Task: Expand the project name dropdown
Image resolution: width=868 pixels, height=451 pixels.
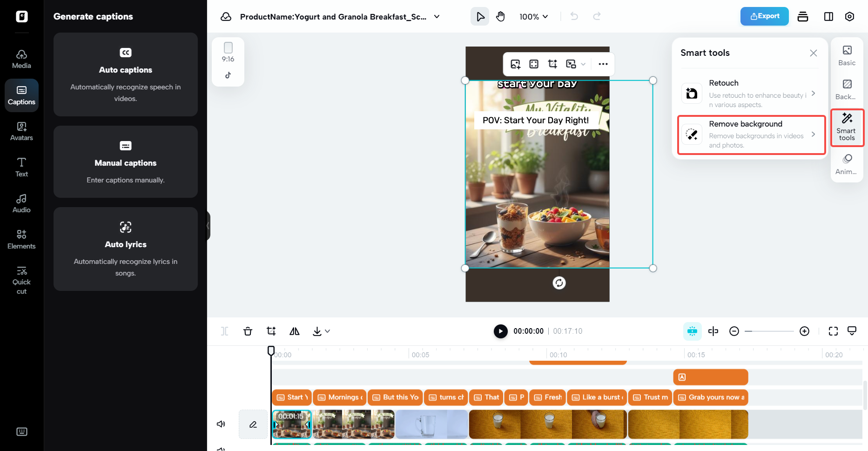Action: click(x=437, y=17)
